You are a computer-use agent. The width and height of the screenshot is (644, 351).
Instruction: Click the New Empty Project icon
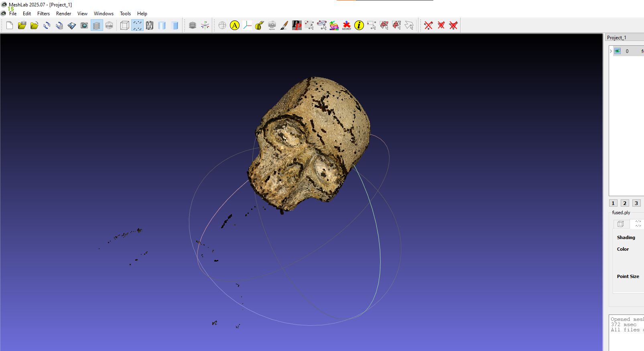[10, 26]
